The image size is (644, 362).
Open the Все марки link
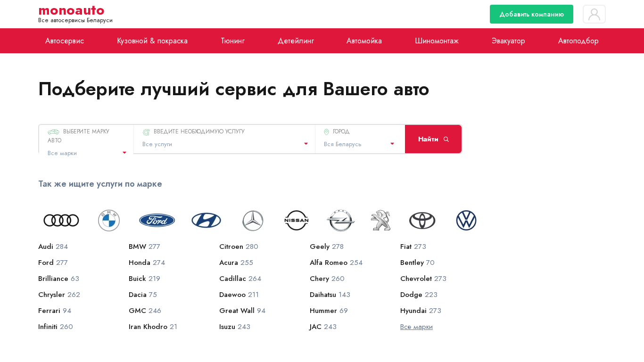tap(416, 327)
